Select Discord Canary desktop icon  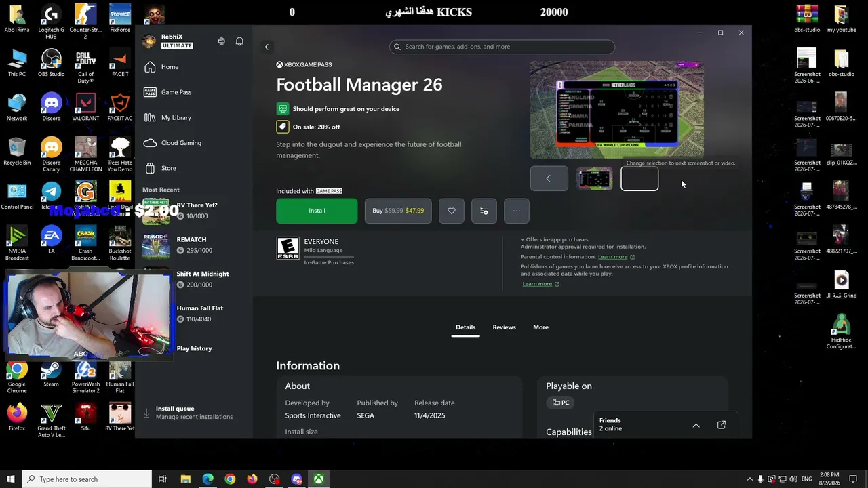(x=52, y=155)
